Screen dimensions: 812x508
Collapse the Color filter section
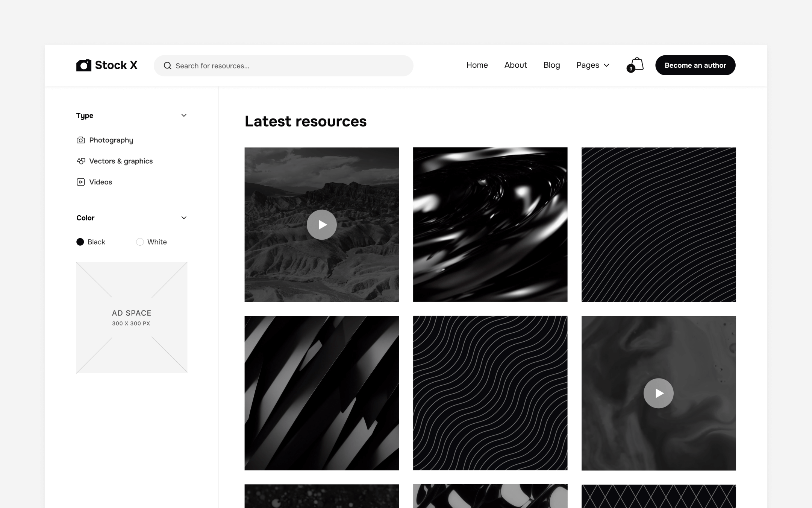point(184,218)
